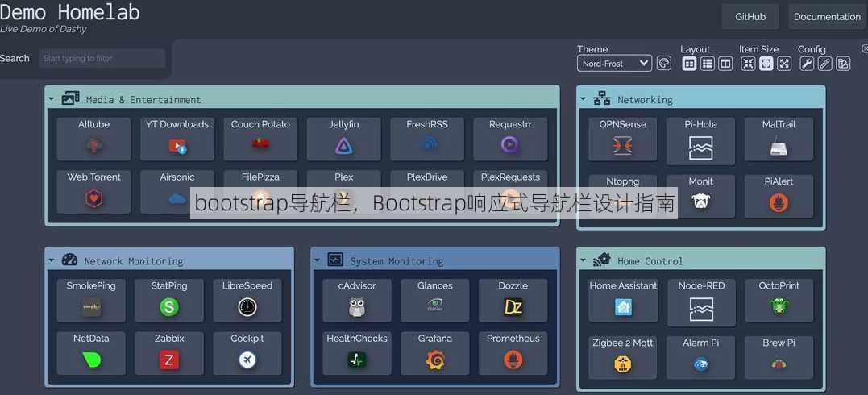Open the Prometheus tile

513,353
